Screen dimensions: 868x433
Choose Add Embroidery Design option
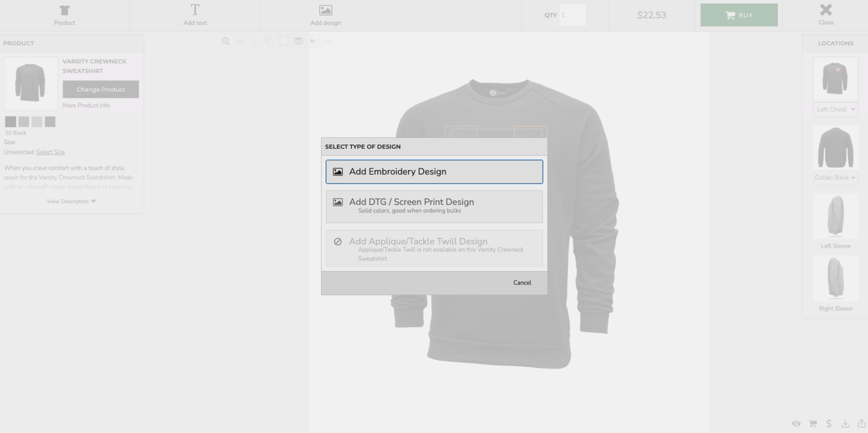[434, 171]
